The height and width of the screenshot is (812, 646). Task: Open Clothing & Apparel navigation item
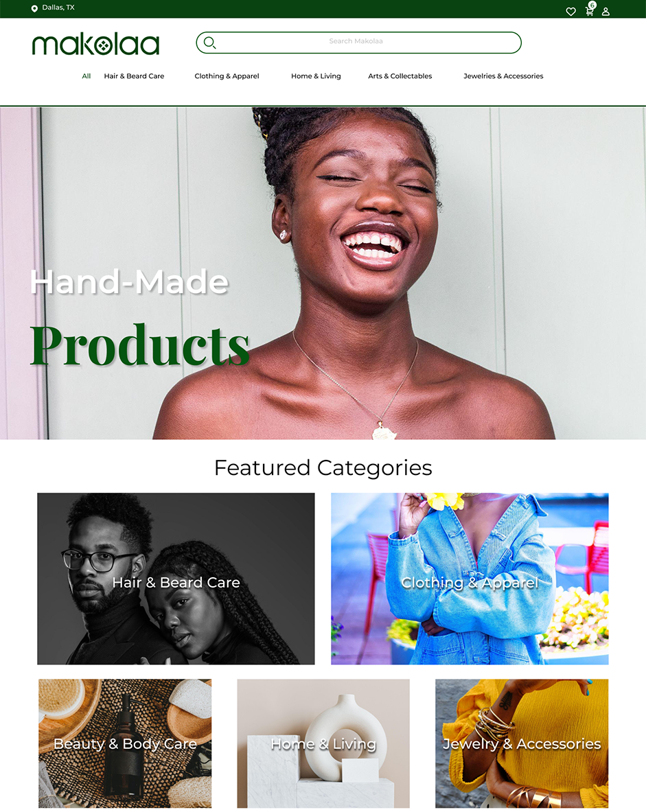tap(227, 76)
